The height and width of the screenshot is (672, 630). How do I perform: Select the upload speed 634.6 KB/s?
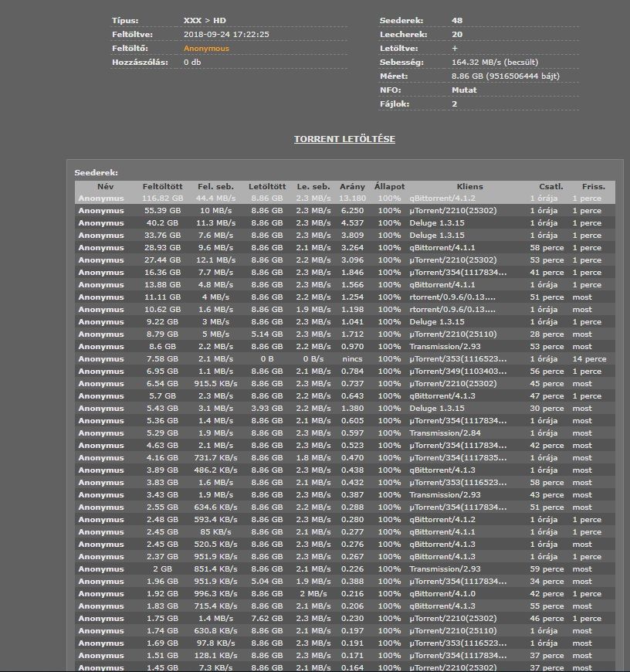click(215, 507)
